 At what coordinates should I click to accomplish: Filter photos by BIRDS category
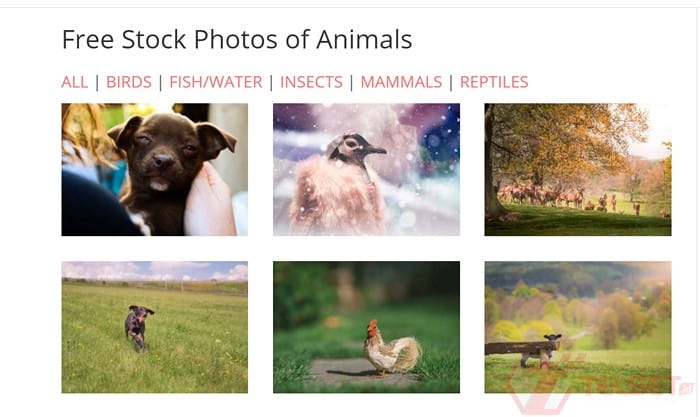128,82
